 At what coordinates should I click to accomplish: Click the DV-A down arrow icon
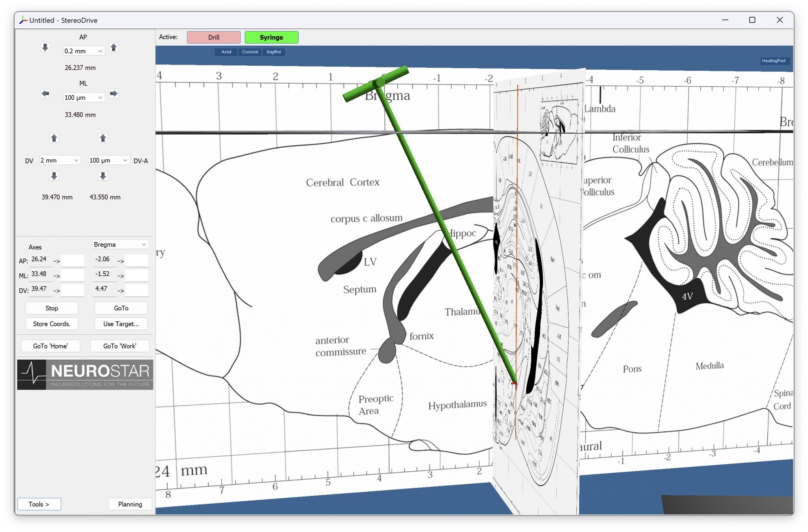(x=103, y=176)
